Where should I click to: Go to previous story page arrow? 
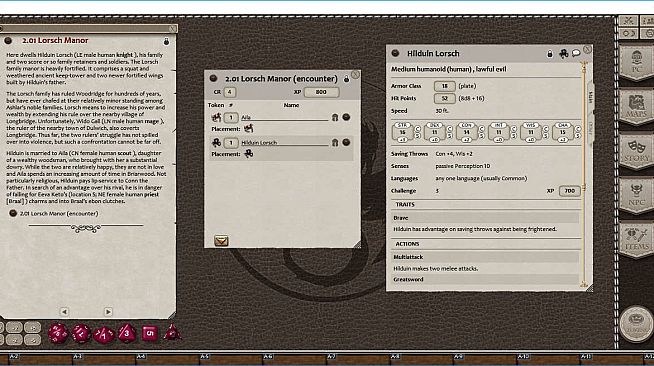(64, 311)
